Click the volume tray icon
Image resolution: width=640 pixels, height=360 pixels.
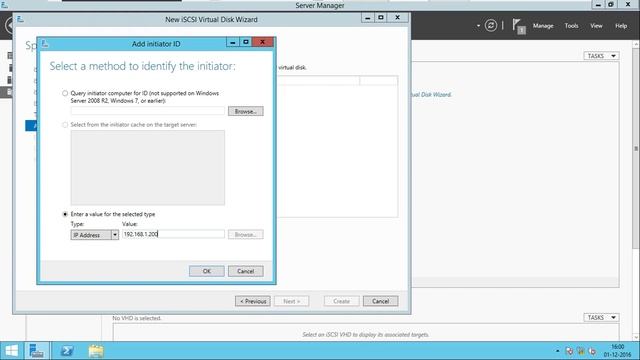592,351
